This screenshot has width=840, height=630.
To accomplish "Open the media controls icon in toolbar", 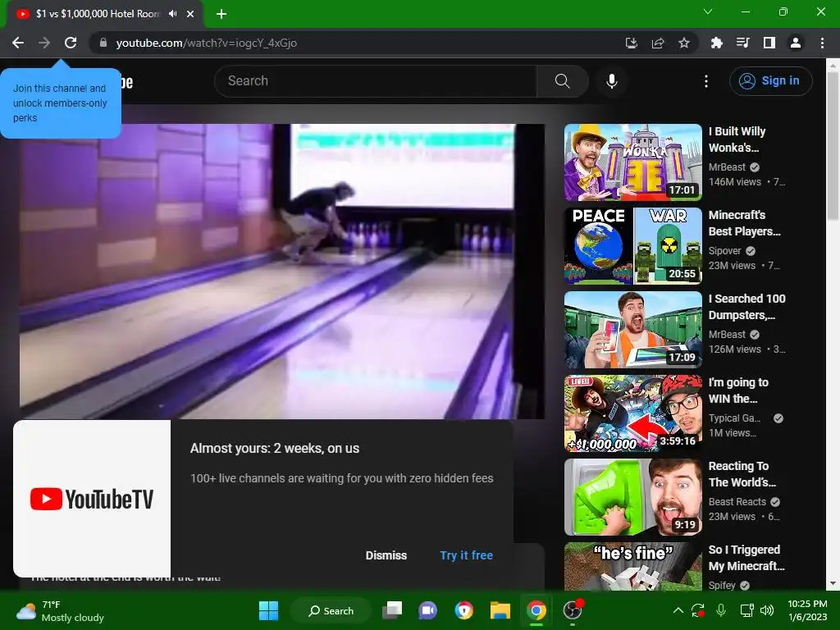I will tap(742, 43).
